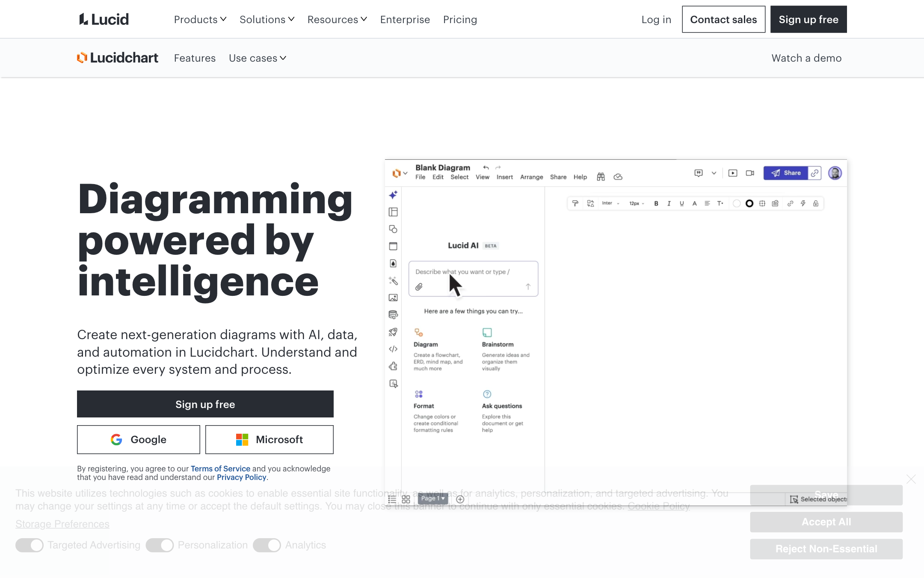Click the video camera icon
924x578 pixels.
point(750,173)
